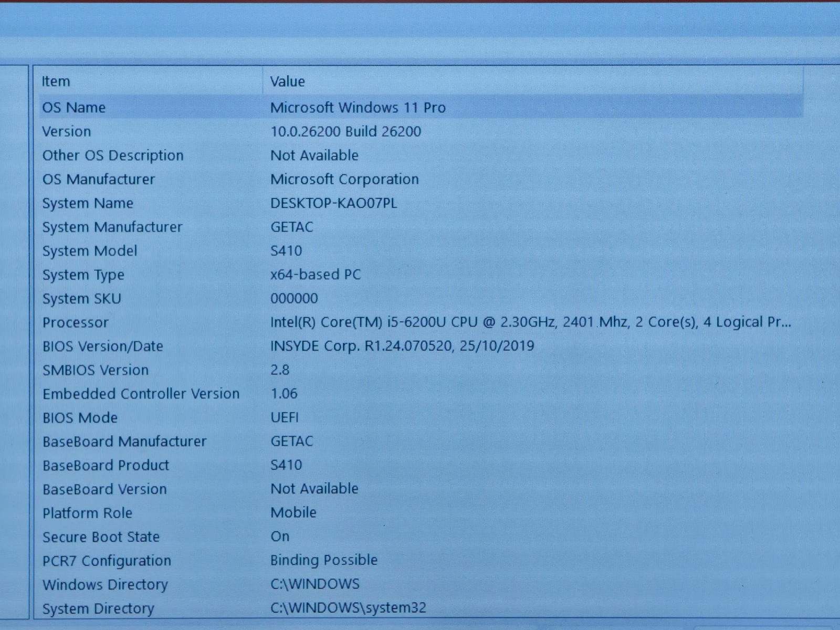Select the System Type row label
The image size is (840, 630).
point(83,275)
